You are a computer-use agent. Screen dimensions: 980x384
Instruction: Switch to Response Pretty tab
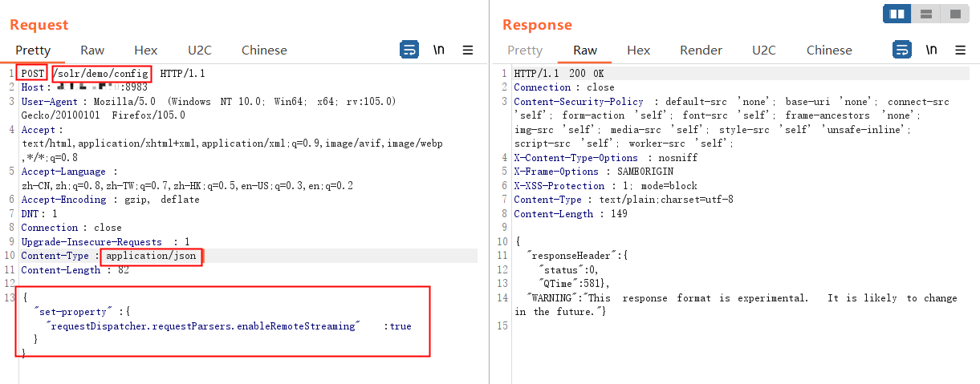(526, 50)
